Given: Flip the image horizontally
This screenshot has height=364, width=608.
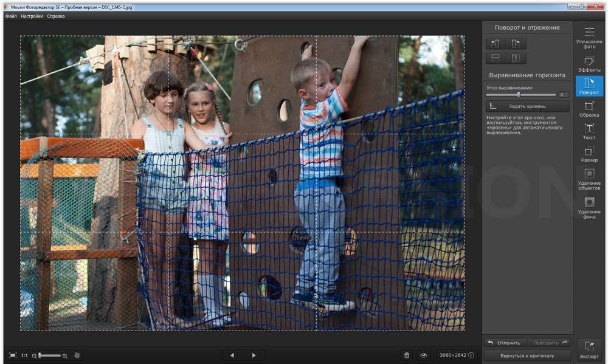Looking at the screenshot, I should click(x=516, y=58).
